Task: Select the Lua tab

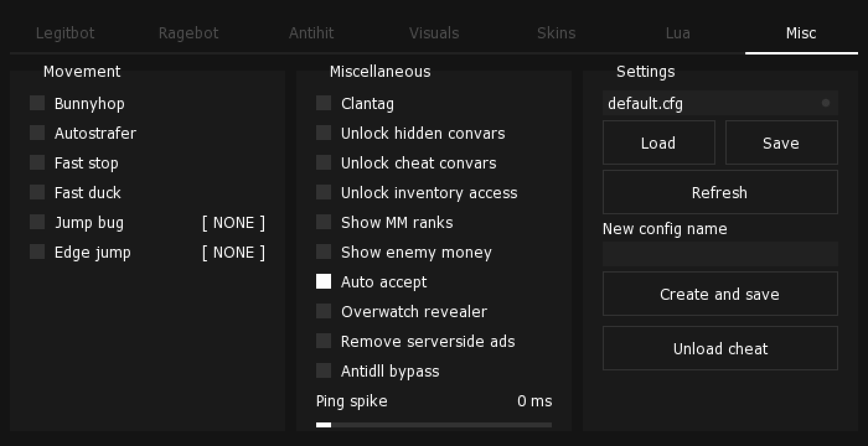Action: (x=678, y=33)
